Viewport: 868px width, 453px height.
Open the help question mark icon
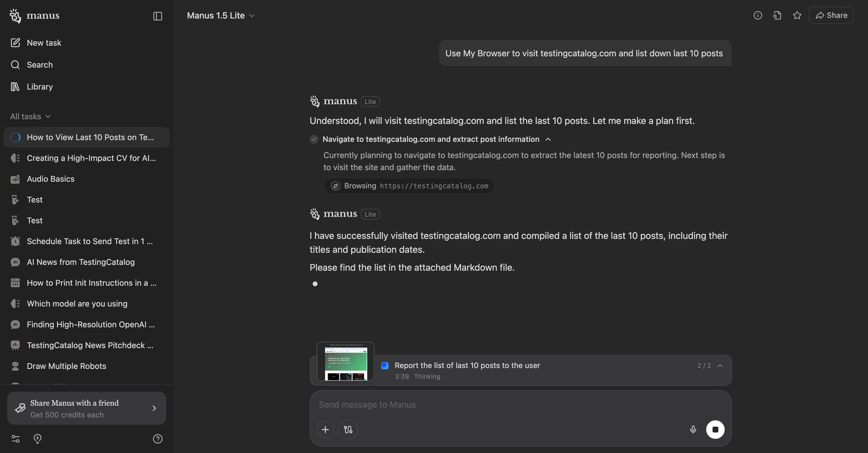pyautogui.click(x=158, y=439)
